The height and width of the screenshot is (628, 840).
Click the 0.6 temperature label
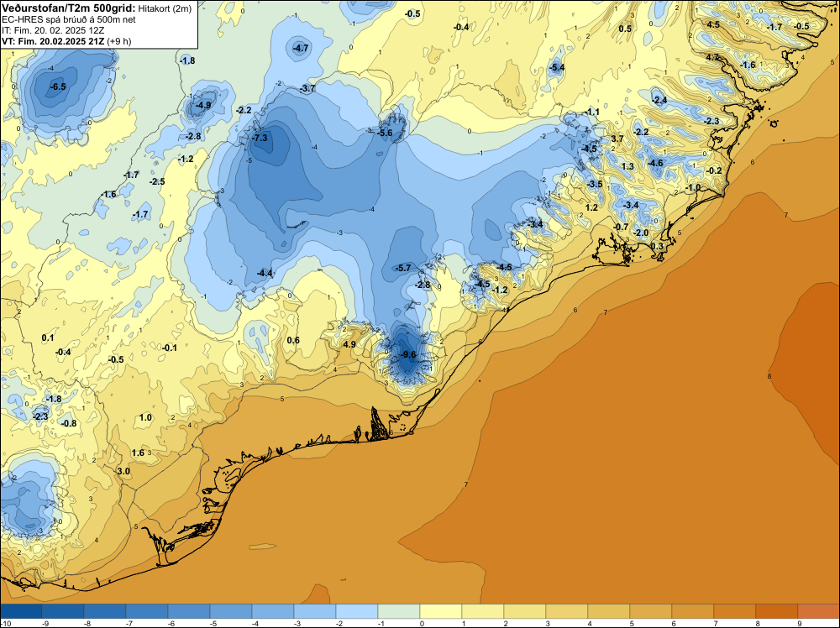[293, 341]
